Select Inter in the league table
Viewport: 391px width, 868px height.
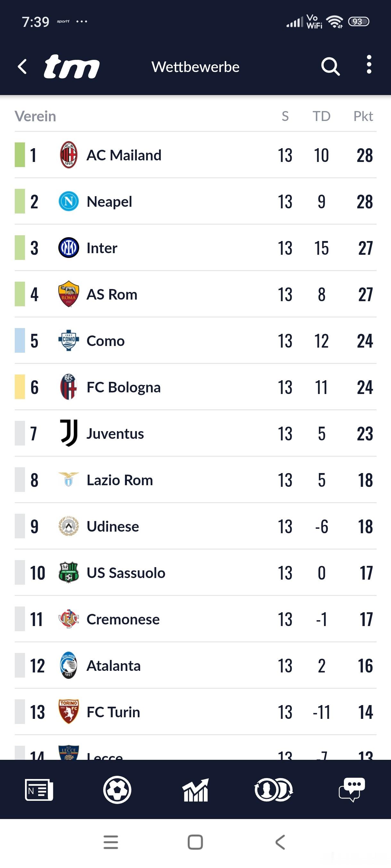click(102, 248)
